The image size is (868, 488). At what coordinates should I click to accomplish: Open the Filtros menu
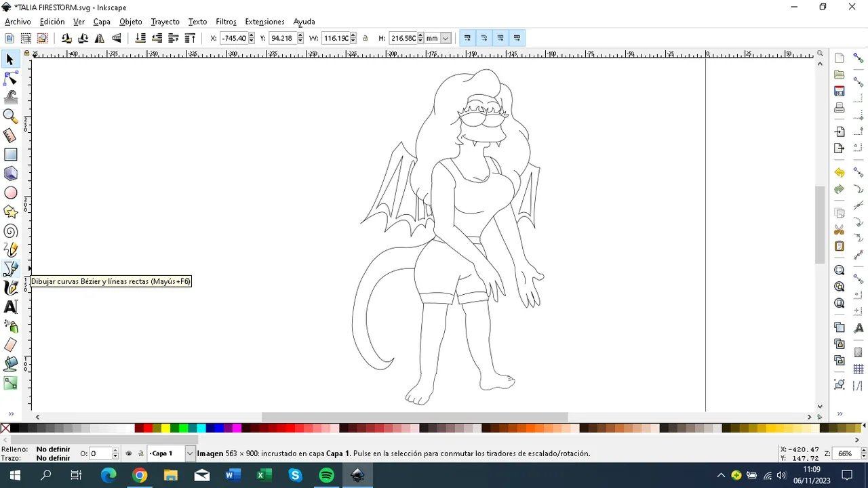(x=226, y=22)
